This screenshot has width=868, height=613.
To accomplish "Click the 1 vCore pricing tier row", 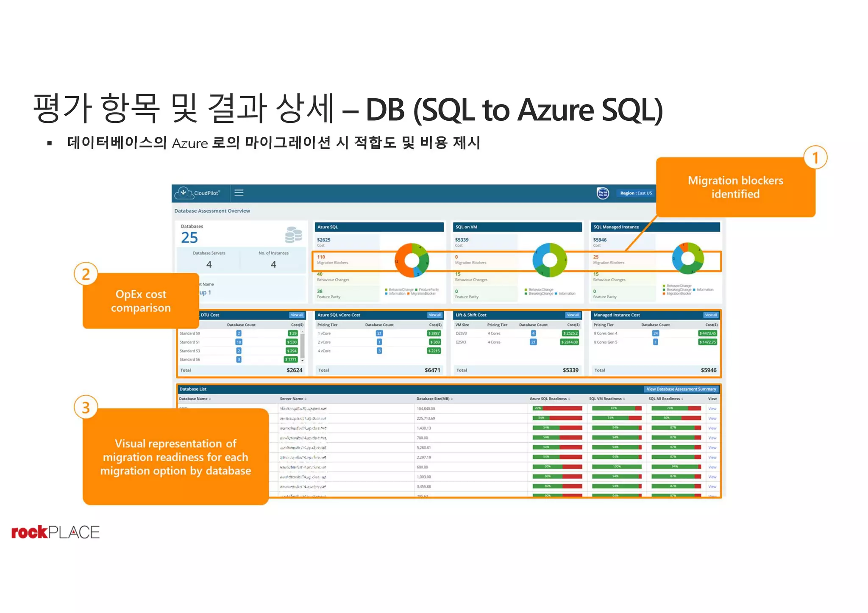I will click(x=379, y=333).
